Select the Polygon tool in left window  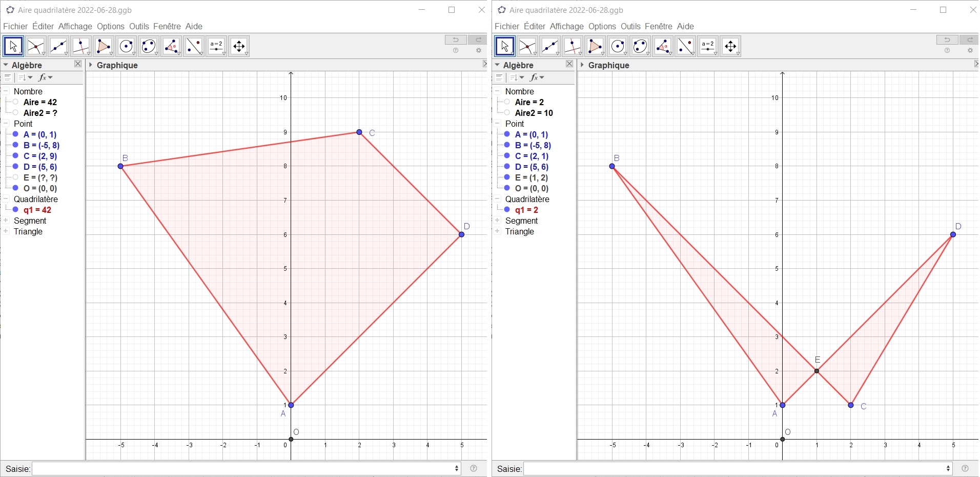click(x=104, y=46)
